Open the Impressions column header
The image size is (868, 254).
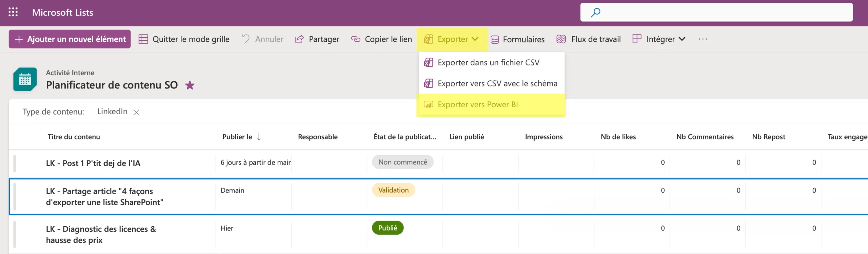coord(544,137)
